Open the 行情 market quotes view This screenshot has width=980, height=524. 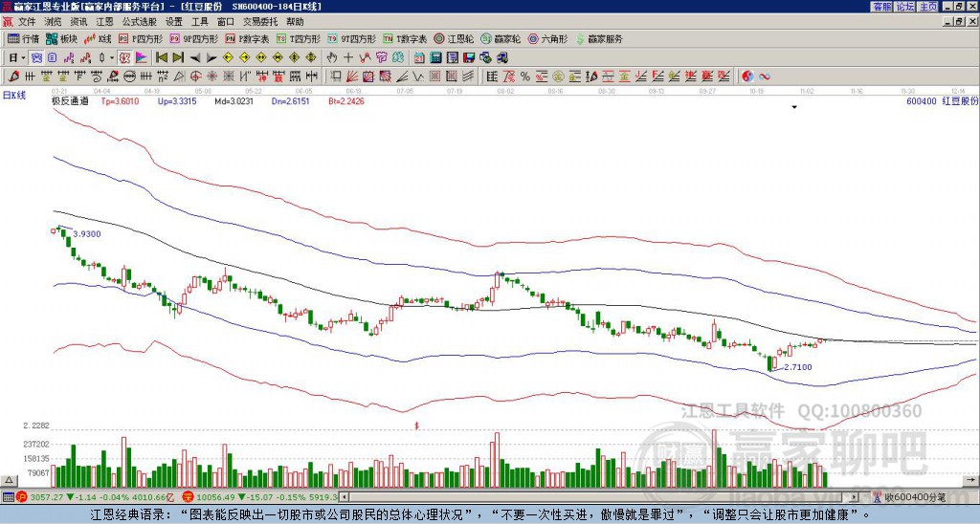coord(24,38)
